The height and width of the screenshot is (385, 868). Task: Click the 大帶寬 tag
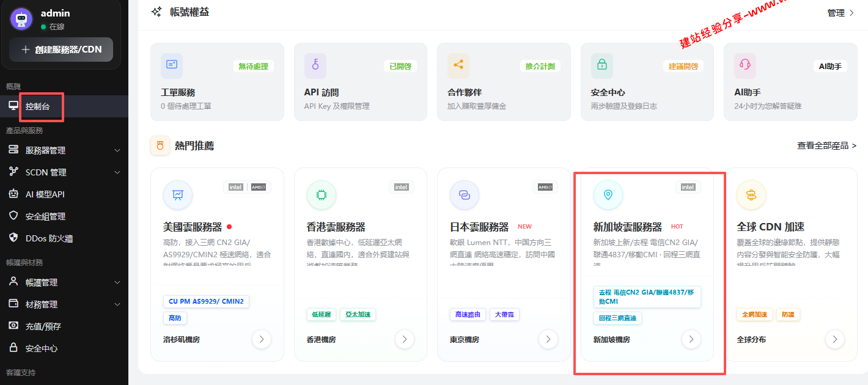tap(504, 315)
